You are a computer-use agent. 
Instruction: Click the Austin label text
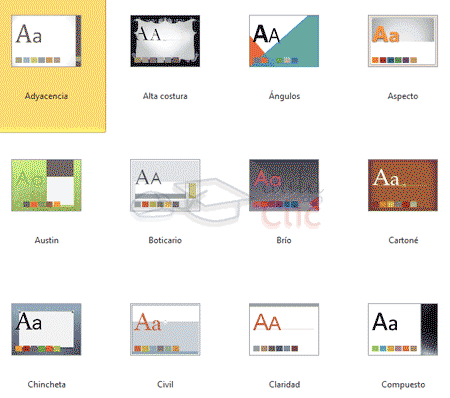click(47, 240)
